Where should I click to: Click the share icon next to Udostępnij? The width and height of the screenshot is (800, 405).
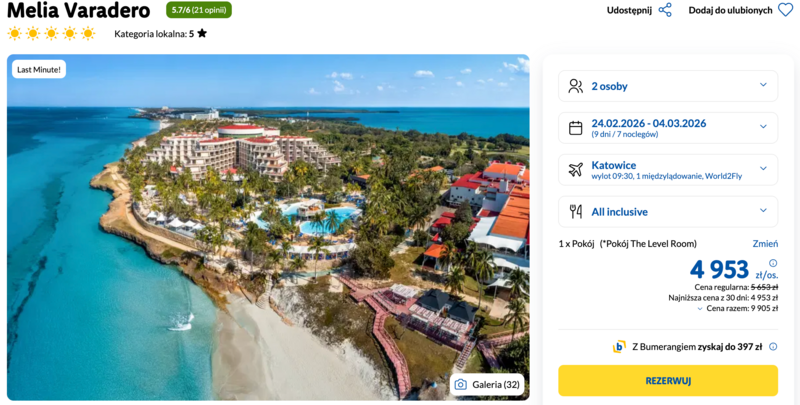(x=665, y=10)
